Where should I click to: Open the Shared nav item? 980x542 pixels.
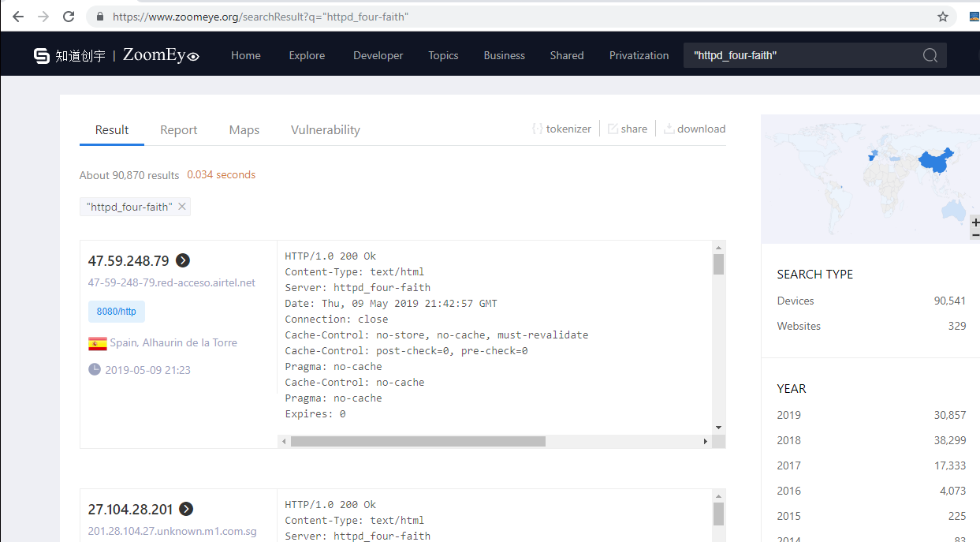click(567, 55)
